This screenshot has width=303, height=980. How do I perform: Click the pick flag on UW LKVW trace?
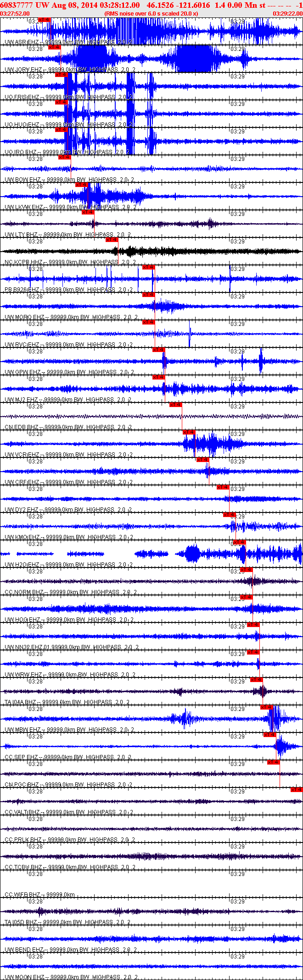(81, 185)
